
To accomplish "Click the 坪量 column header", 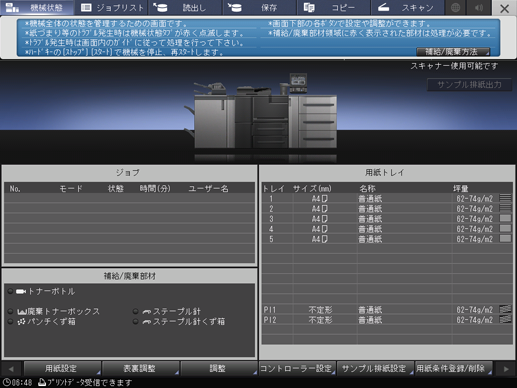I will (460, 189).
